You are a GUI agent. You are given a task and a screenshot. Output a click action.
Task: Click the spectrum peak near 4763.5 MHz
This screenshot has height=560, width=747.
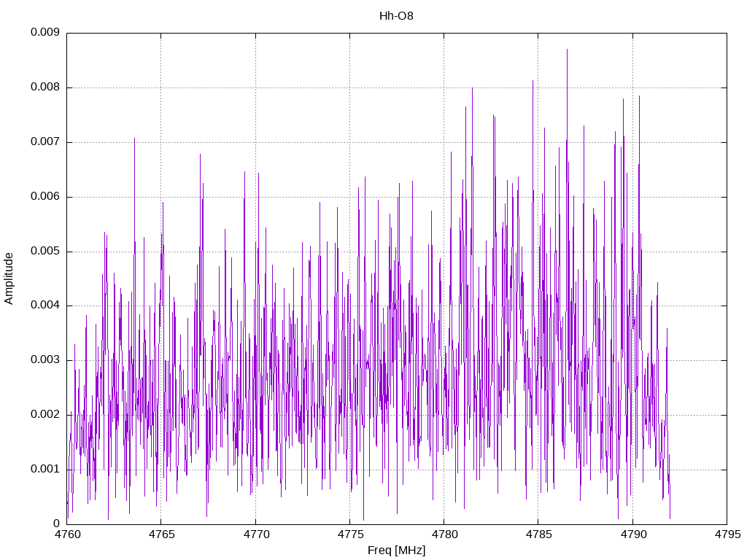pos(134,139)
